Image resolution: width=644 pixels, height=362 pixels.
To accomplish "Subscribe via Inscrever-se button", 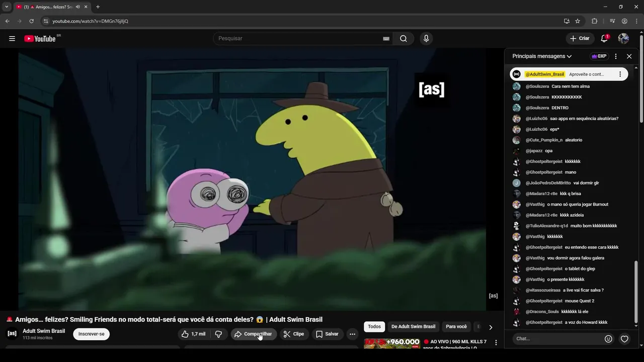I will tap(91, 334).
